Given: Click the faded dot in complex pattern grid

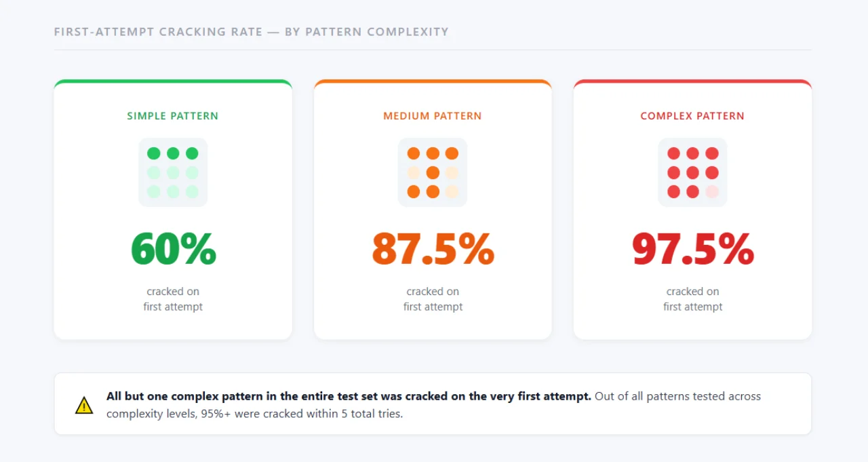Looking at the screenshot, I should (x=711, y=191).
